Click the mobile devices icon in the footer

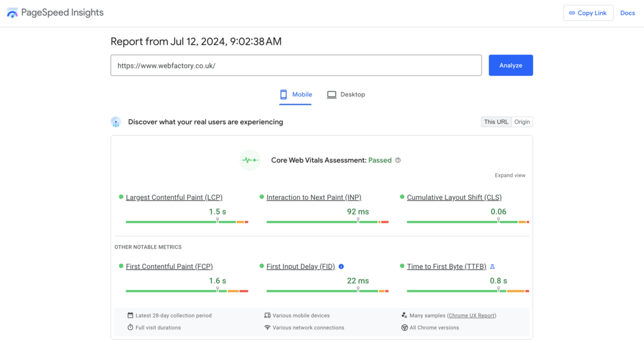(x=268, y=315)
